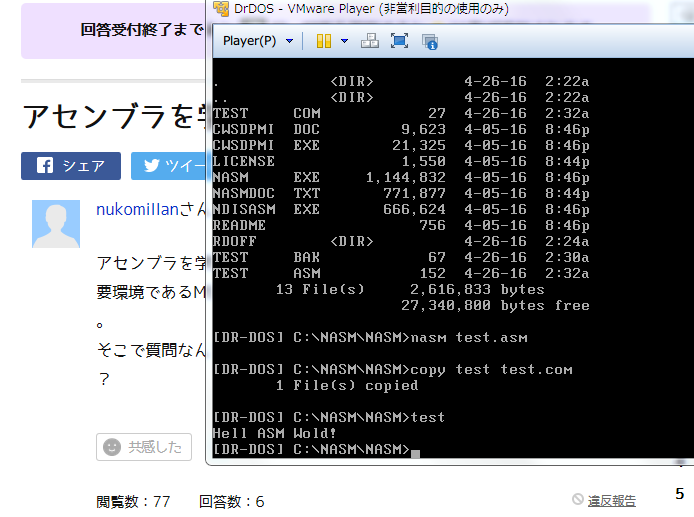Share on Facebook シェア button
Image resolution: width=694 pixels, height=517 pixels.
point(71,166)
